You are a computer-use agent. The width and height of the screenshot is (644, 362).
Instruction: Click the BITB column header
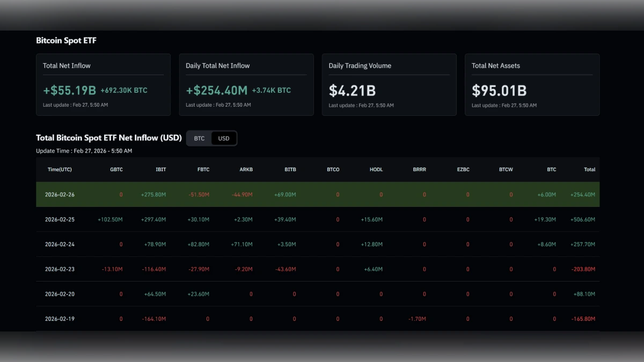coord(290,169)
